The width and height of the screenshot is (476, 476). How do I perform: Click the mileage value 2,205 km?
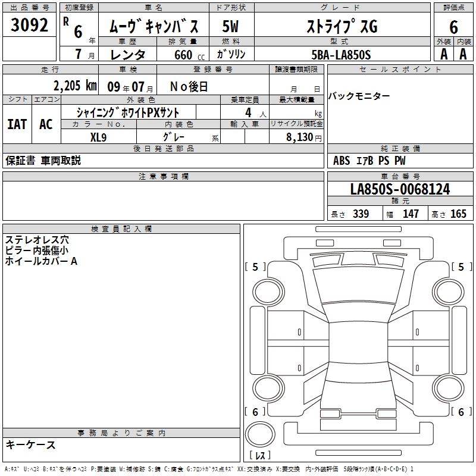coord(74,86)
